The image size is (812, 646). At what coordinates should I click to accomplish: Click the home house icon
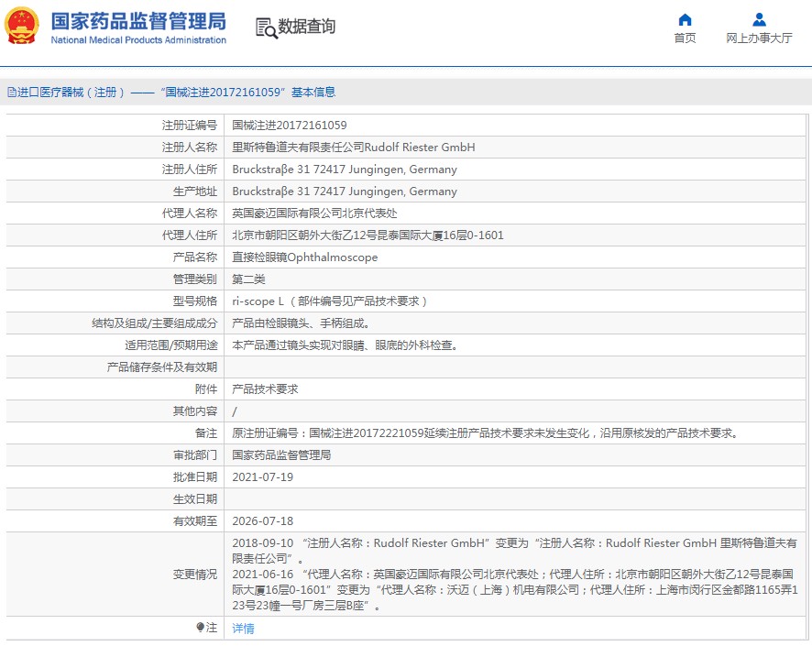tap(685, 19)
